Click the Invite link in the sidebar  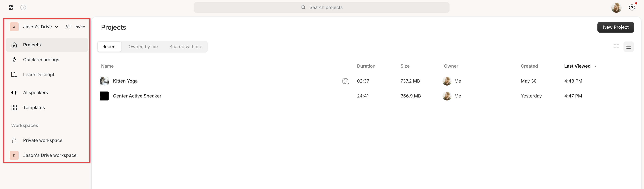pyautogui.click(x=75, y=27)
